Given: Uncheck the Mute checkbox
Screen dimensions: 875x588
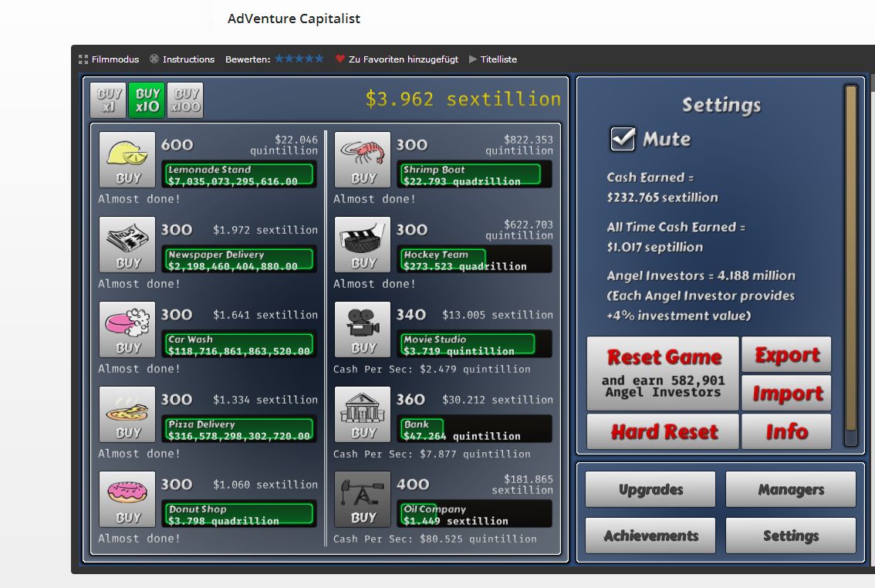Looking at the screenshot, I should pos(623,139).
